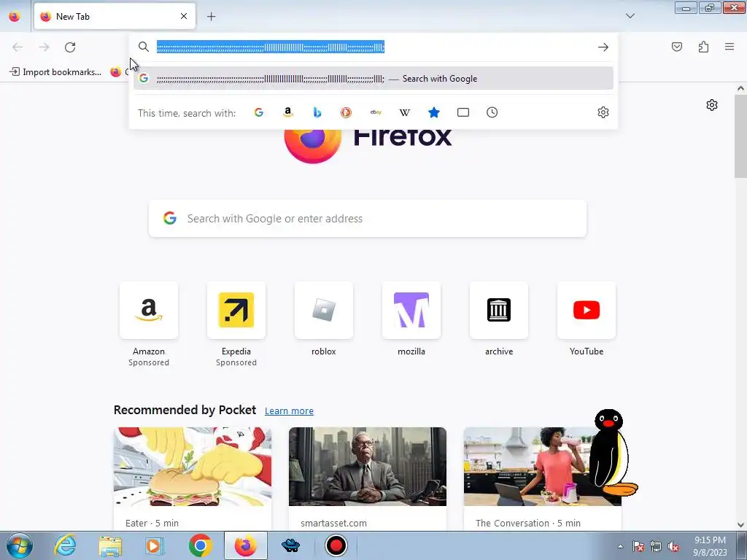
Task: Search this time with DuckDuckGo icon
Action: (346, 112)
